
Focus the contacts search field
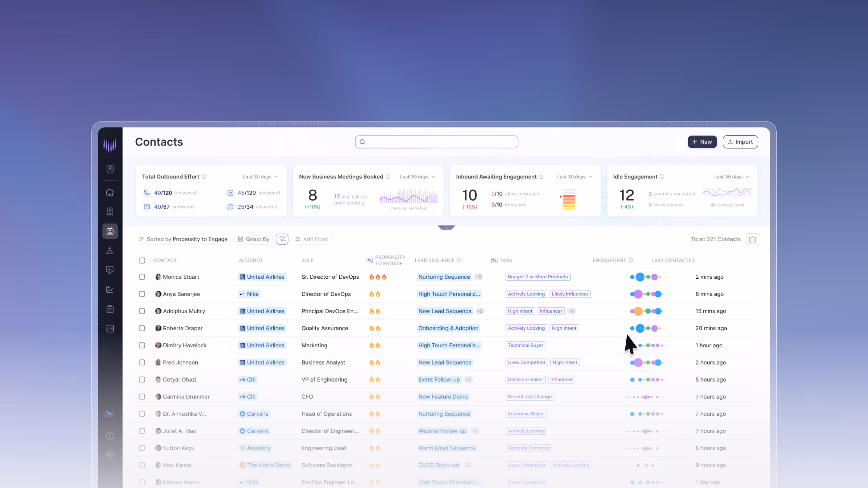point(436,142)
